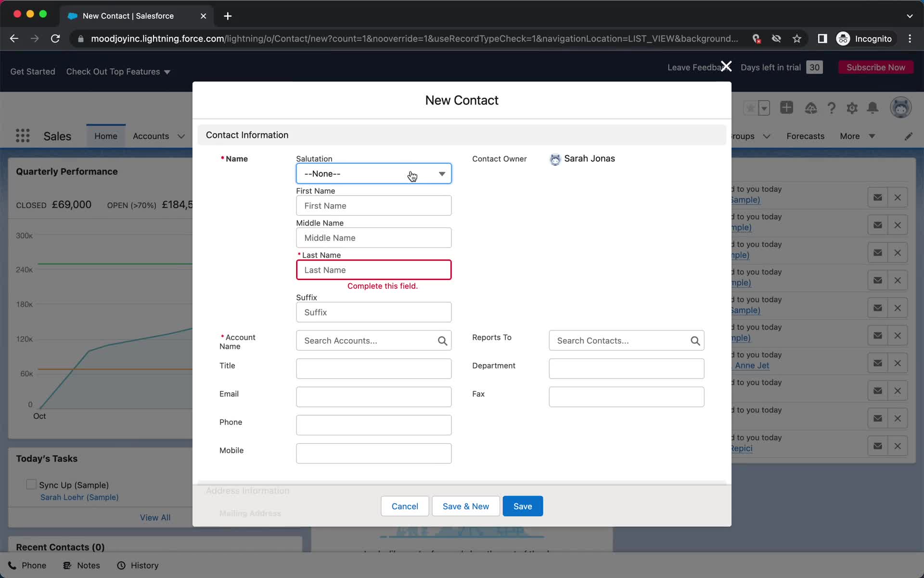This screenshot has width=924, height=578.
Task: Open the Phone utility bar item
Action: pyautogui.click(x=27, y=565)
